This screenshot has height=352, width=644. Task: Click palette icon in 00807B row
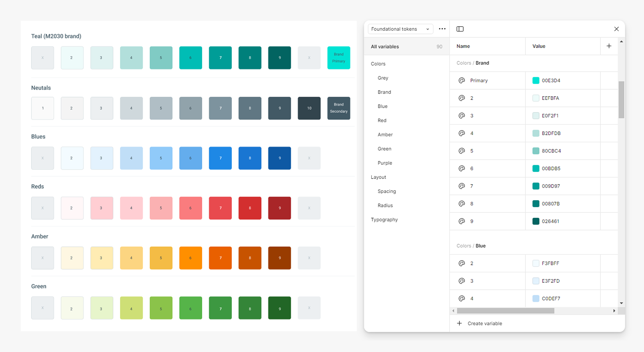(x=461, y=204)
